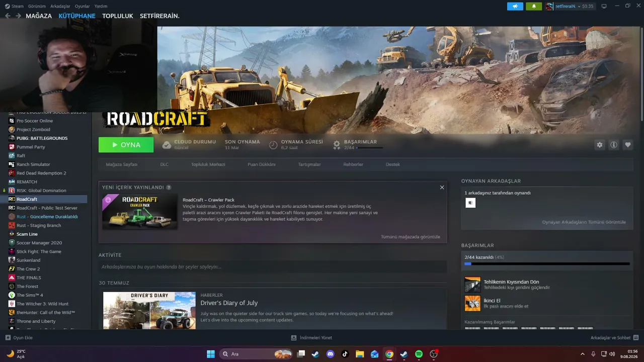Click the microphone icon in system tray
Image resolution: width=644 pixels, height=362 pixels.
(593, 354)
